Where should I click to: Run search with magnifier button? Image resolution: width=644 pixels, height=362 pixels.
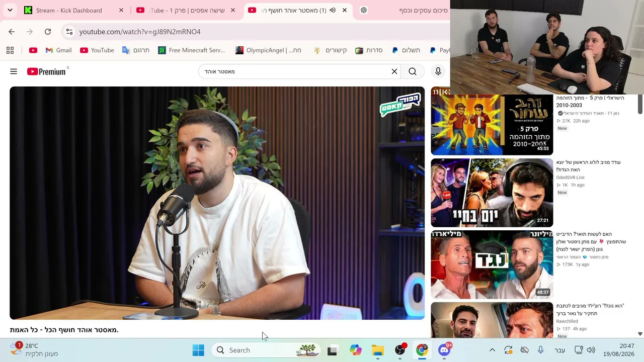click(x=413, y=71)
